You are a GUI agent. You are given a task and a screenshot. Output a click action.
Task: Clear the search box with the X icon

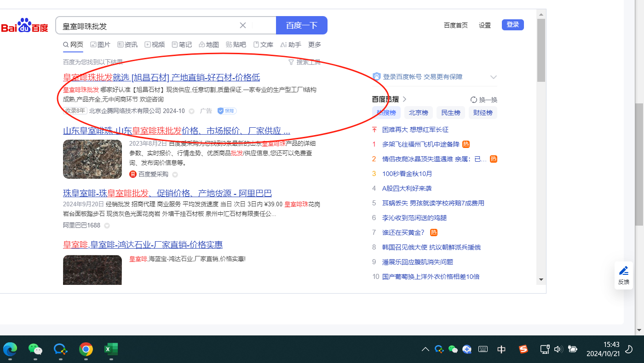tap(243, 25)
